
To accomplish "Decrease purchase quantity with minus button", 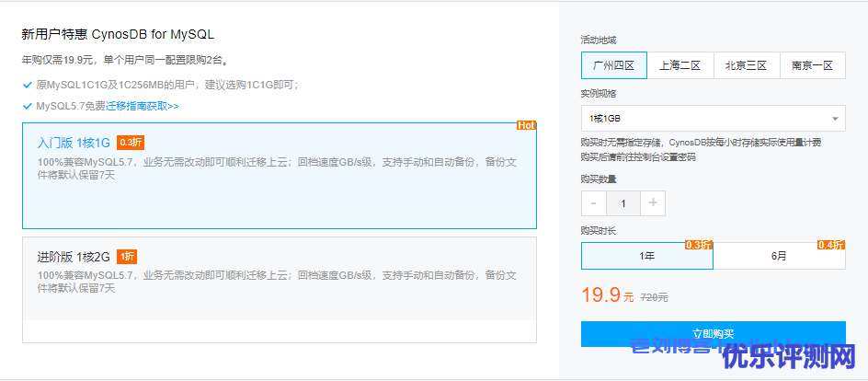I will 594,203.
